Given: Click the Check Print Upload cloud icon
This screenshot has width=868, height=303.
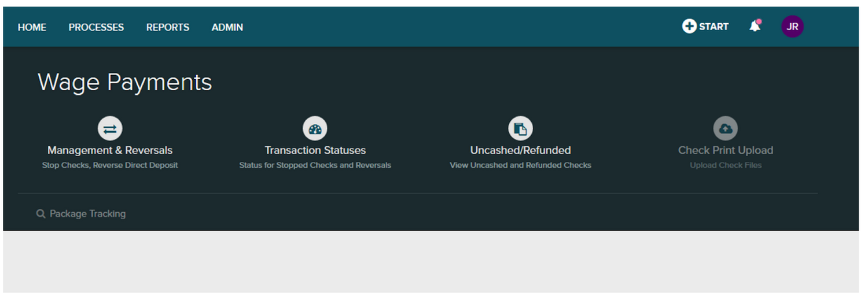Looking at the screenshot, I should [x=725, y=128].
